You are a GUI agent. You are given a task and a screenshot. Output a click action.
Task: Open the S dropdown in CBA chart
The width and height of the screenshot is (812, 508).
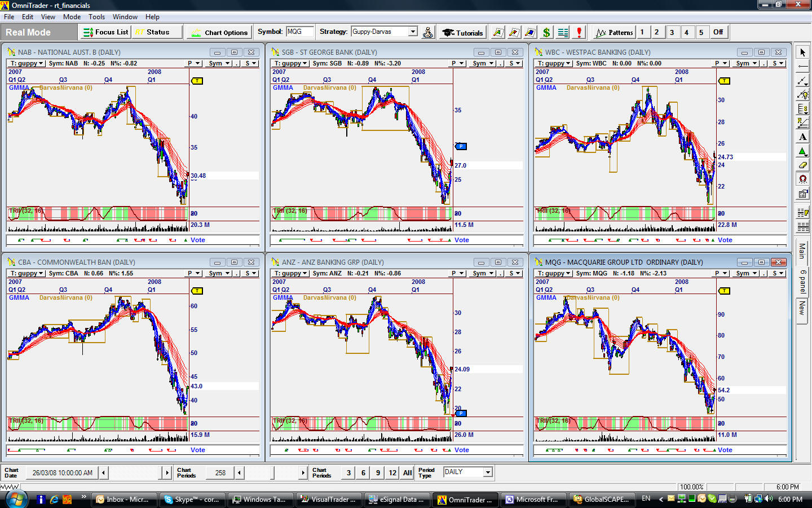click(250, 273)
